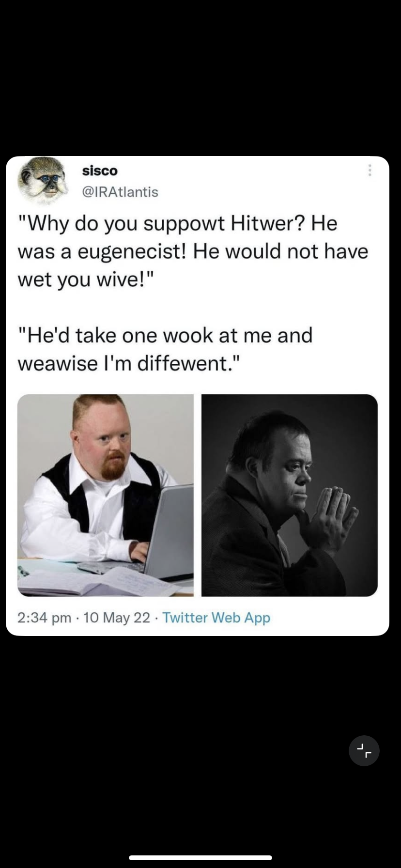This screenshot has height=868, width=401.
Task: Open the "Twitter Web App" source link
Action: 216,618
